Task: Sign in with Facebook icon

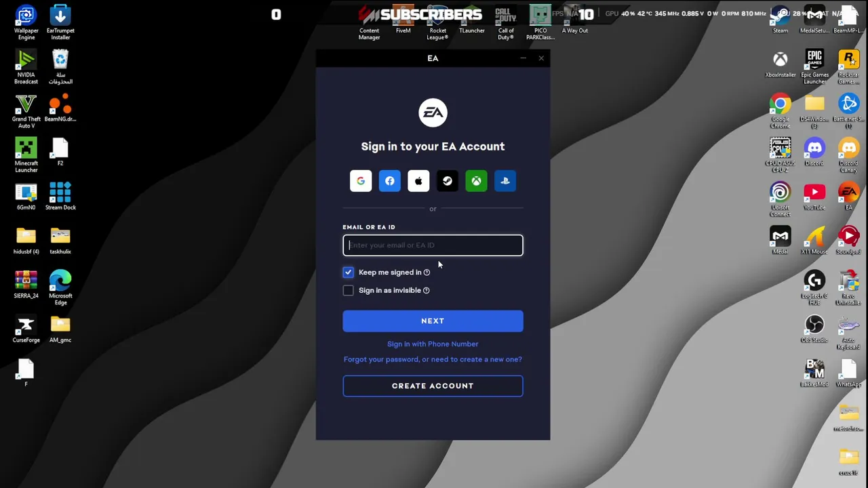Action: click(390, 181)
